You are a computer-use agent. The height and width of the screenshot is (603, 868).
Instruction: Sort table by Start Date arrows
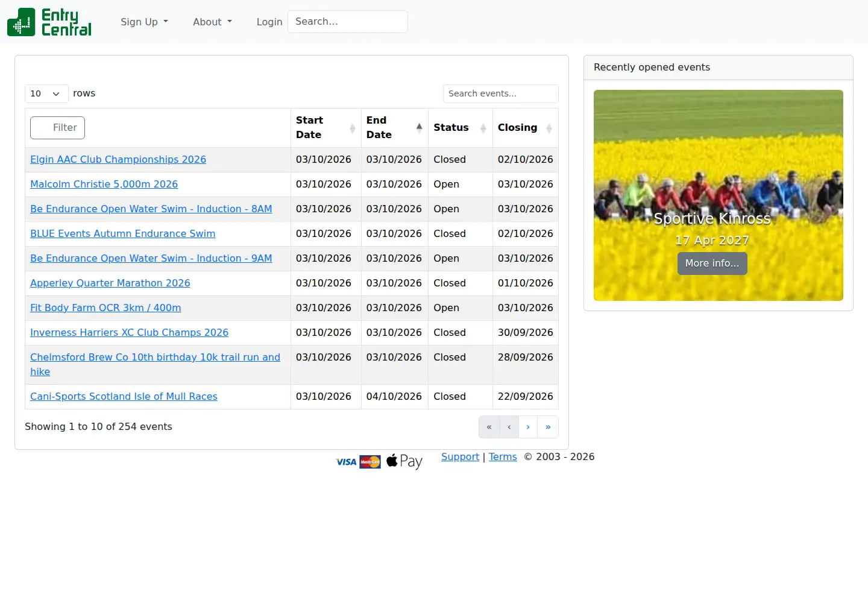tap(353, 128)
